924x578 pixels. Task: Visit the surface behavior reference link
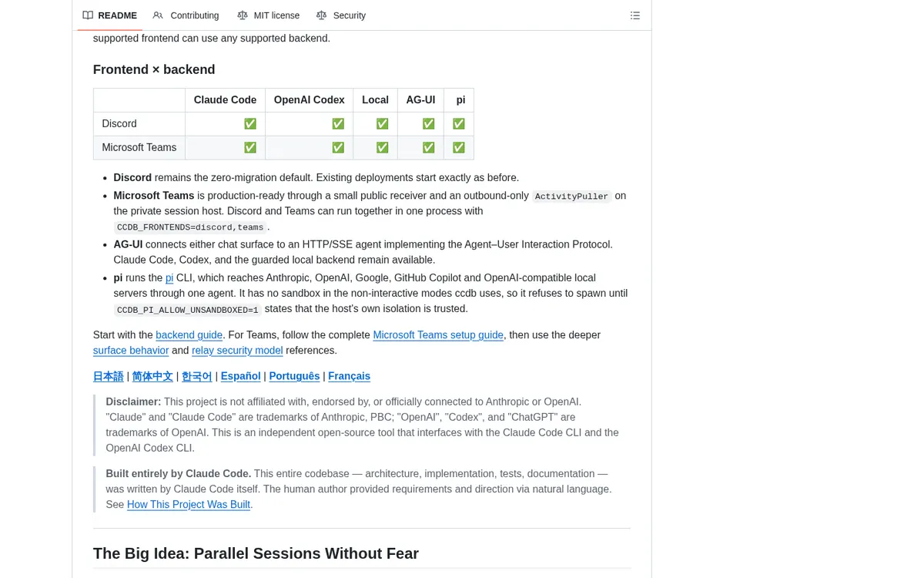point(131,351)
